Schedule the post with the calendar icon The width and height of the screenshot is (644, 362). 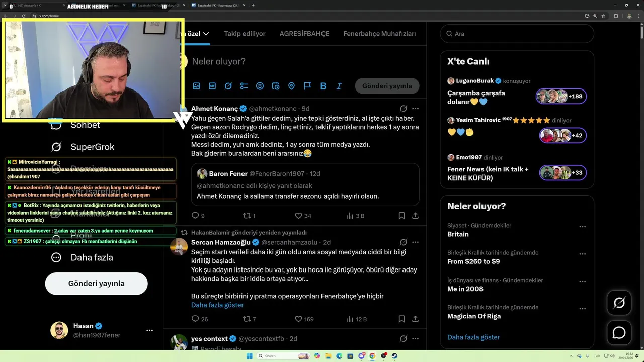(x=276, y=86)
